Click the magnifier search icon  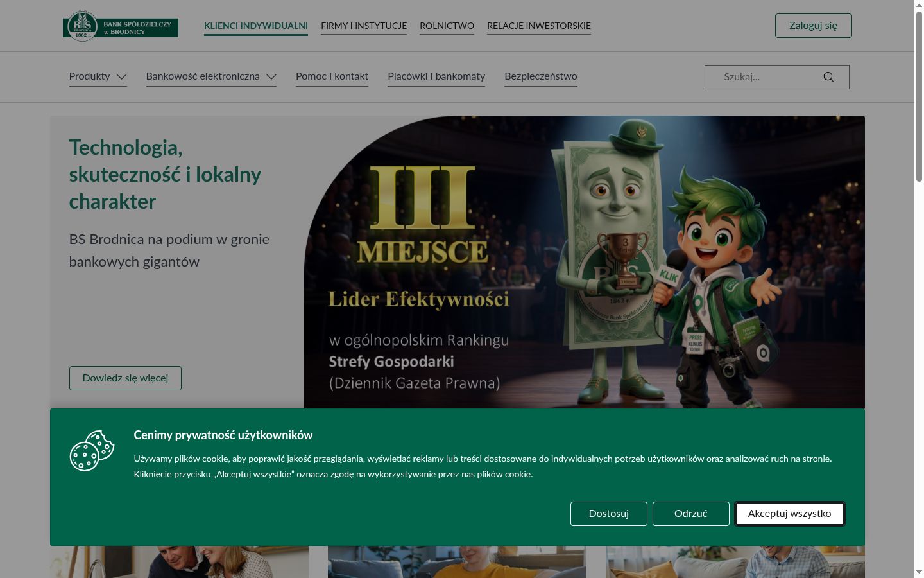pyautogui.click(x=828, y=77)
